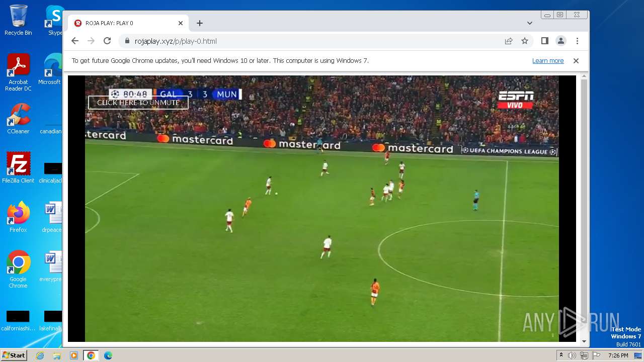Open the Learn more link
644x362 pixels.
548,61
